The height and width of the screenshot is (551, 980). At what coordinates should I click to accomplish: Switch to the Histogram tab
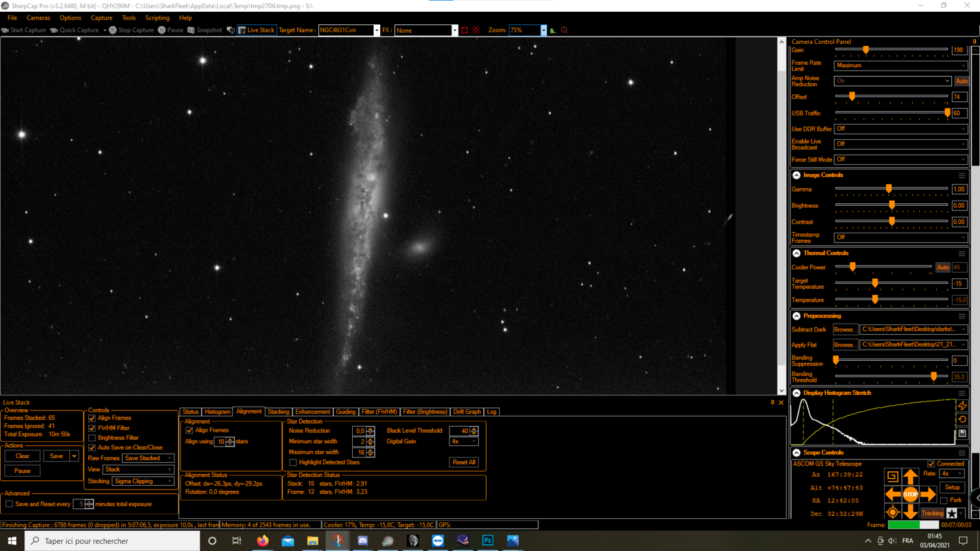218,412
